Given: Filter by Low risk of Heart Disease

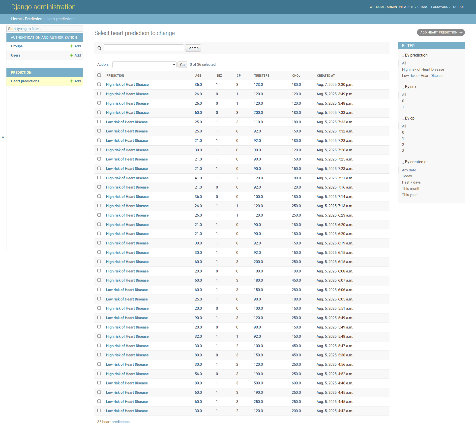Looking at the screenshot, I should (422, 76).
